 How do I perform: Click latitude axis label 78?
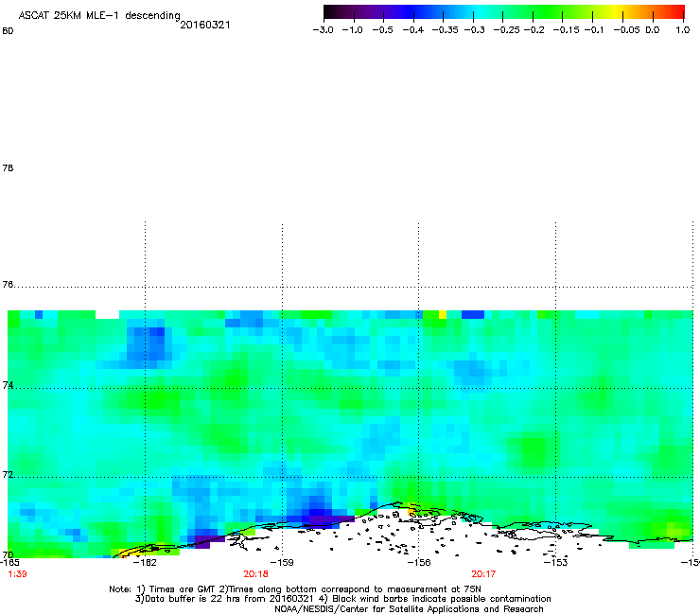tap(8, 167)
